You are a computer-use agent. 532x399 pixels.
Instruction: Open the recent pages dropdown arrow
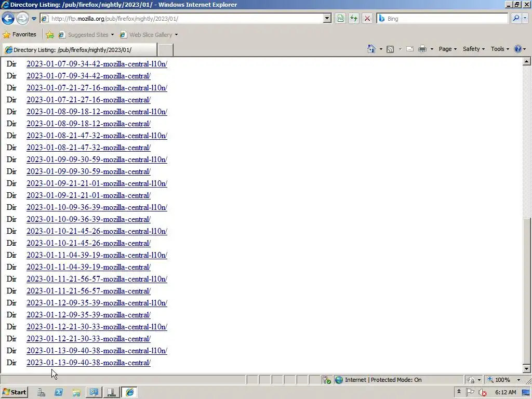click(x=34, y=19)
